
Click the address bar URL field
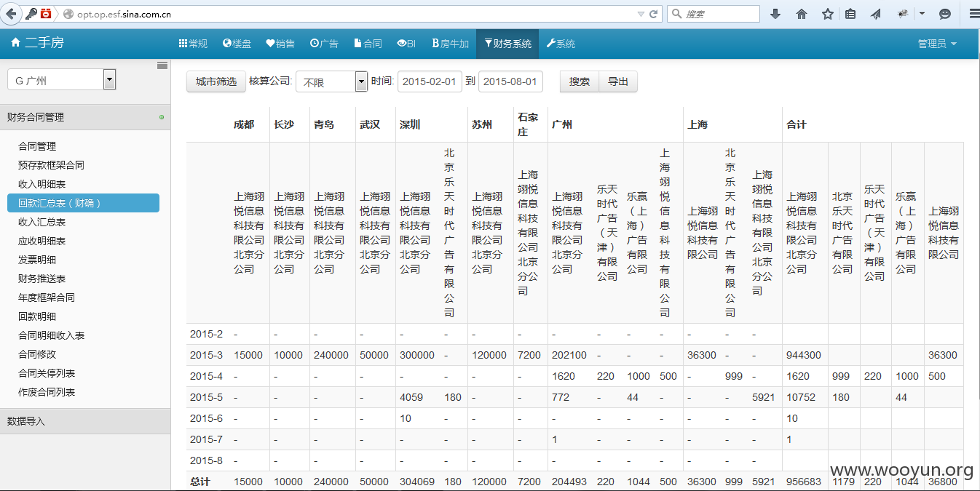coord(349,14)
